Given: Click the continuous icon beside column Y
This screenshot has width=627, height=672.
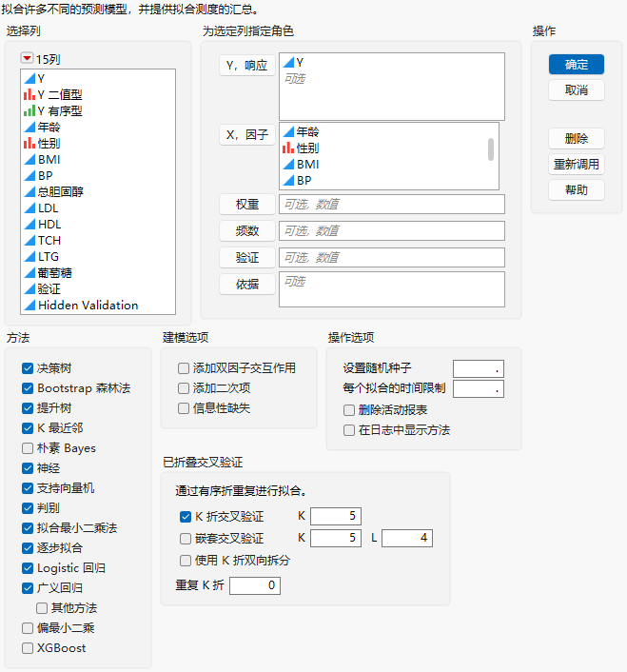Looking at the screenshot, I should [29, 78].
